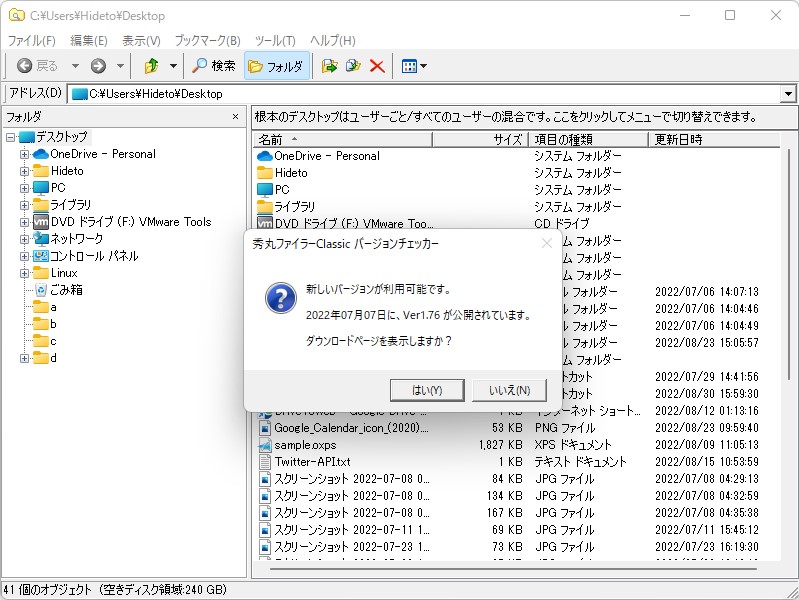Viewport: 799px width, 600px height.
Task: Click the question mark dialog icon
Action: (280, 298)
